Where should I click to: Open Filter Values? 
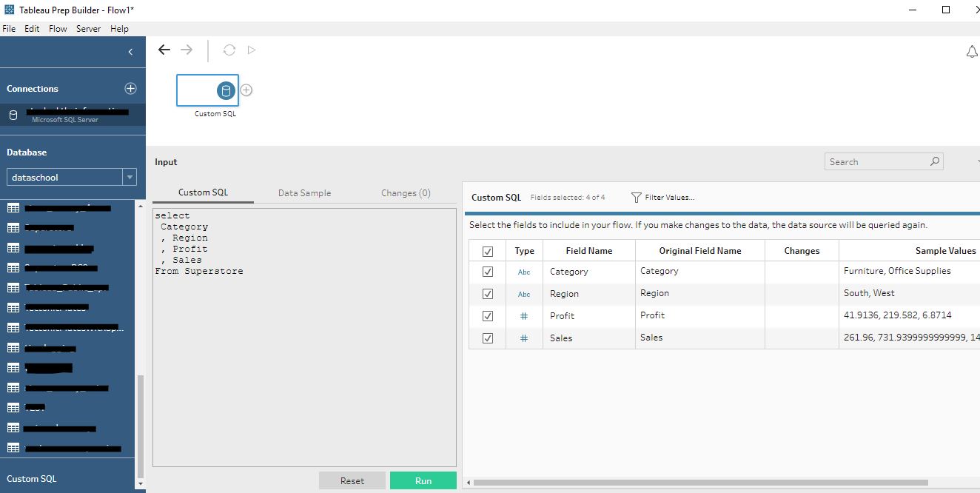click(x=664, y=197)
